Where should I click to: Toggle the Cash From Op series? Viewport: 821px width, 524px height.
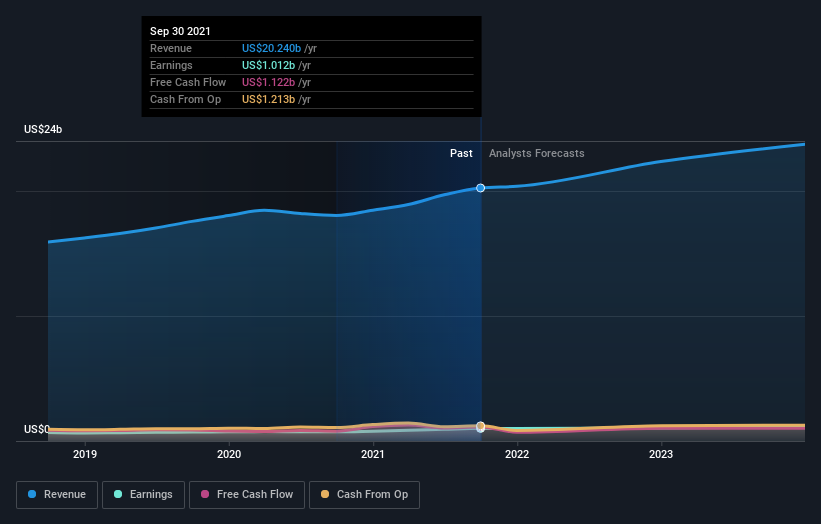(x=364, y=495)
